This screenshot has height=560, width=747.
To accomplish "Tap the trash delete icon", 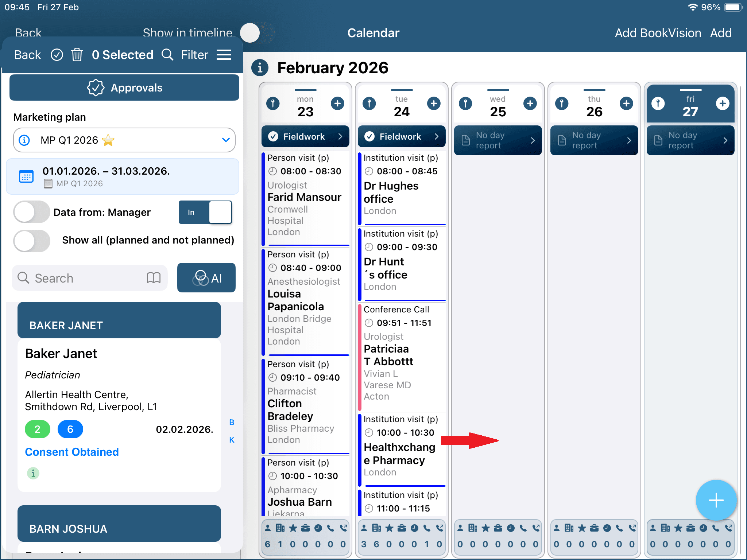I will pos(77,55).
